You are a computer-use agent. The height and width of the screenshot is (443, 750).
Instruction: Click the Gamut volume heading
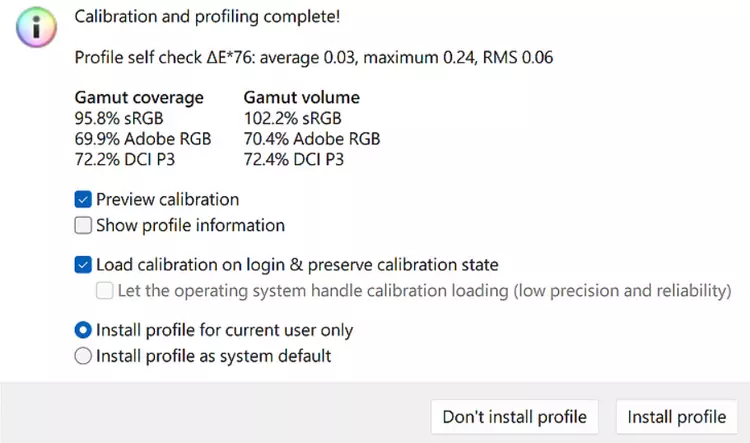(x=301, y=98)
